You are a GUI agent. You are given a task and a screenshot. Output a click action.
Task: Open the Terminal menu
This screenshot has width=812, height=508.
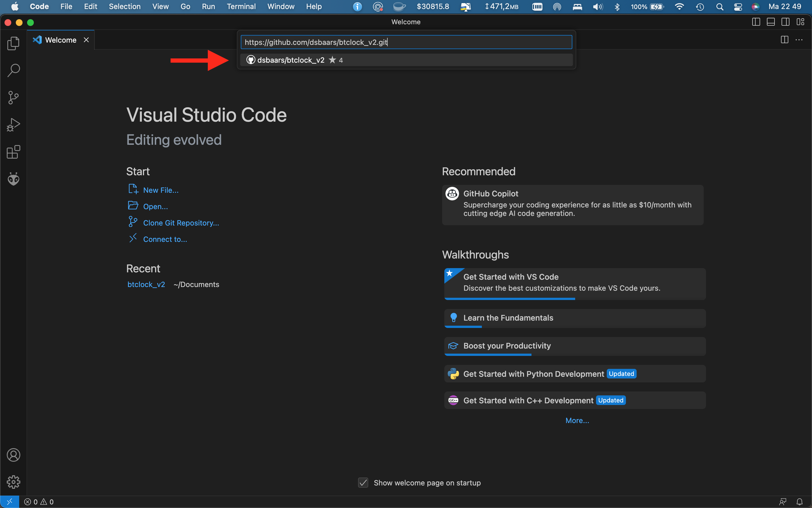pos(241,6)
